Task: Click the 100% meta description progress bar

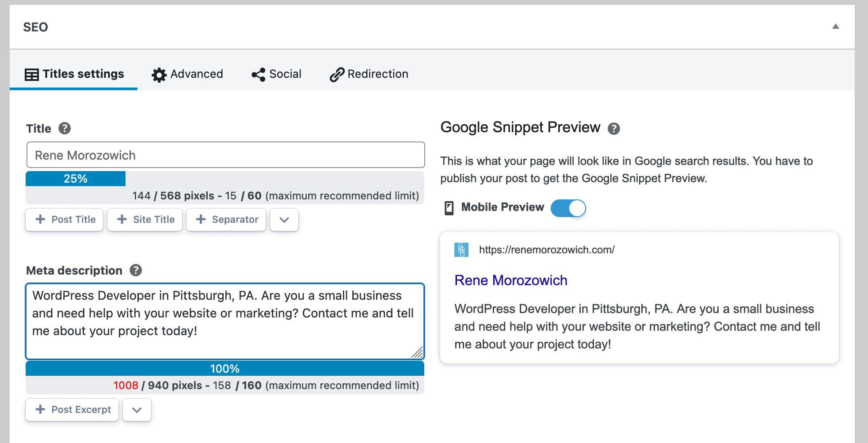Action: point(225,368)
